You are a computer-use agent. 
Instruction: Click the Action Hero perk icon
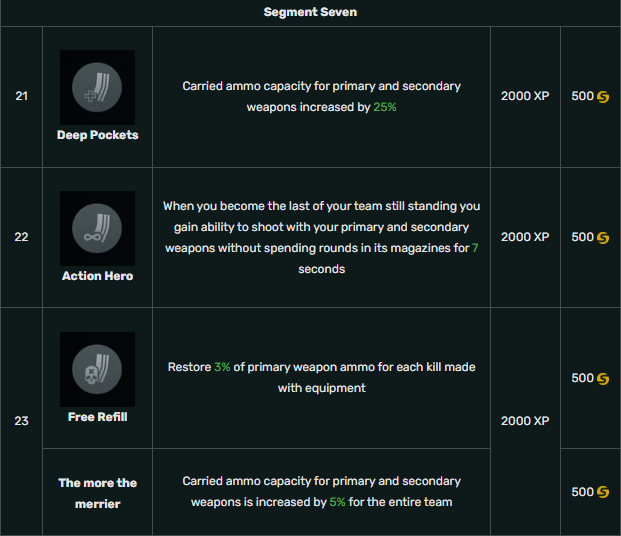pyautogui.click(x=97, y=228)
